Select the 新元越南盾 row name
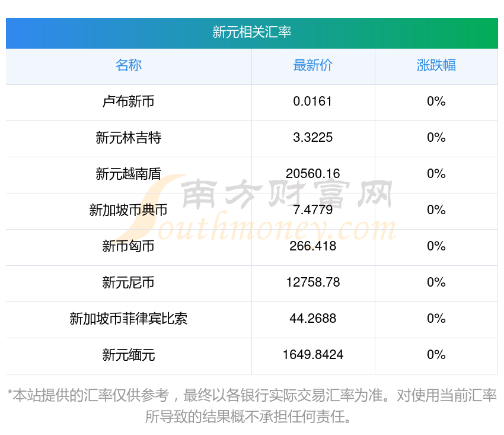The height and width of the screenshot is (435, 504). [129, 174]
